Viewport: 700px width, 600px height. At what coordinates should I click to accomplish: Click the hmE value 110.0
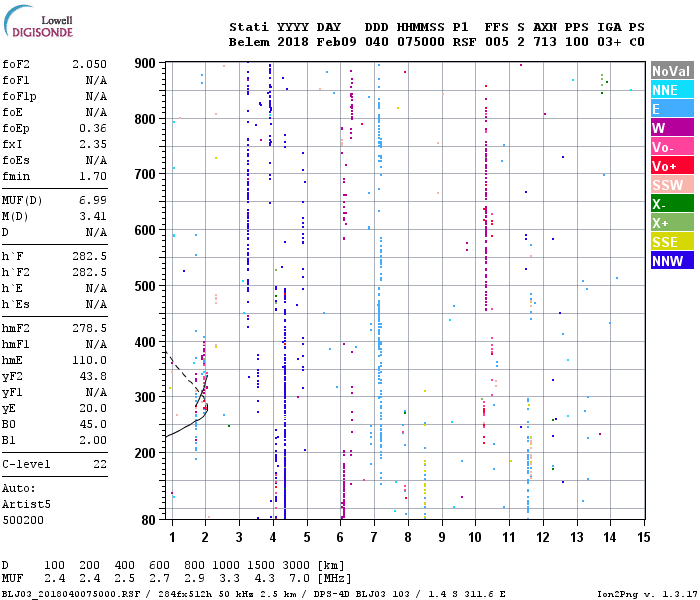coord(89,360)
